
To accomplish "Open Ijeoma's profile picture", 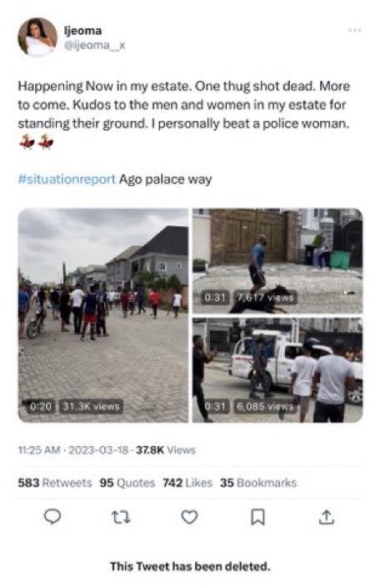I will pos(37,38).
